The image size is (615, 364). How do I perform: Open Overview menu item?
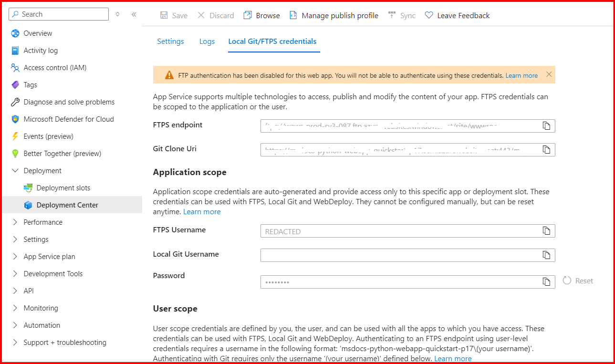(72, 33)
